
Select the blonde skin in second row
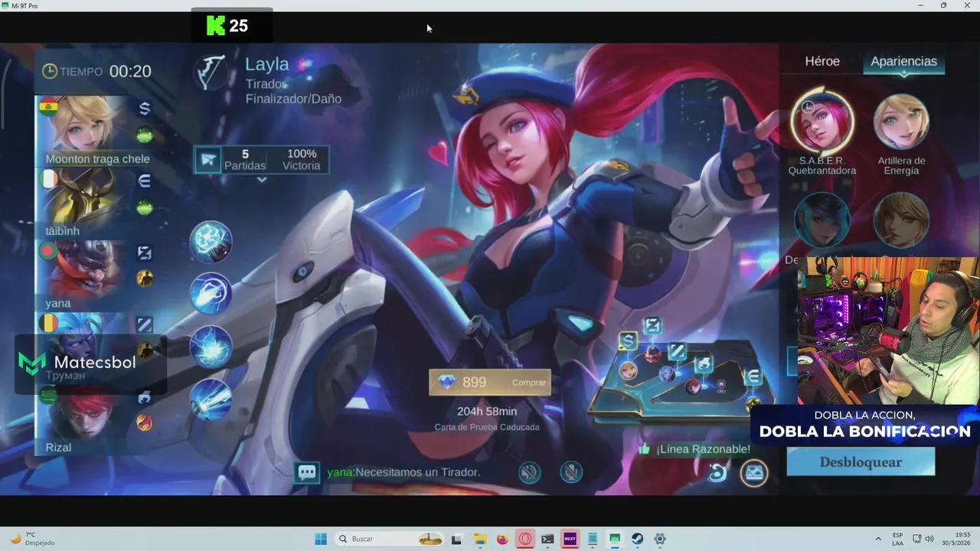tap(902, 220)
